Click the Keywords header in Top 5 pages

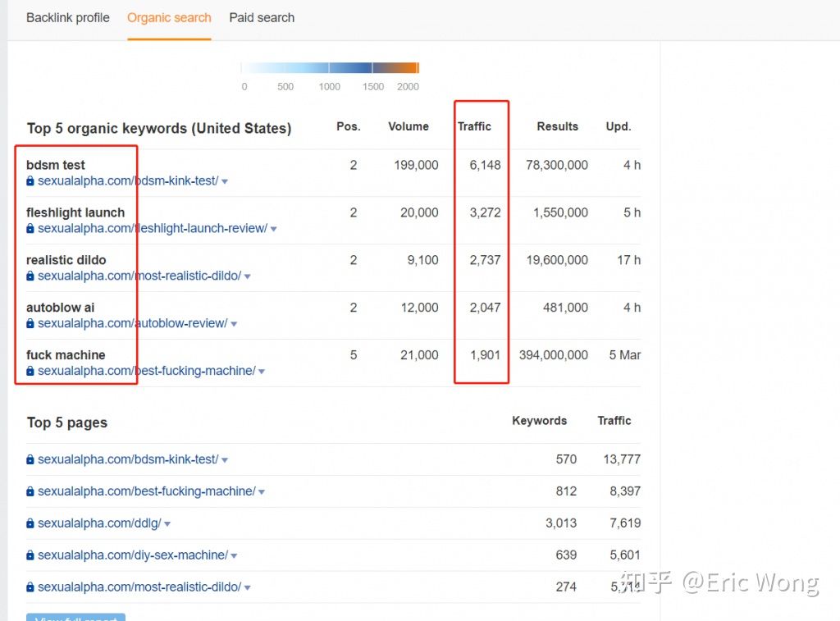540,421
